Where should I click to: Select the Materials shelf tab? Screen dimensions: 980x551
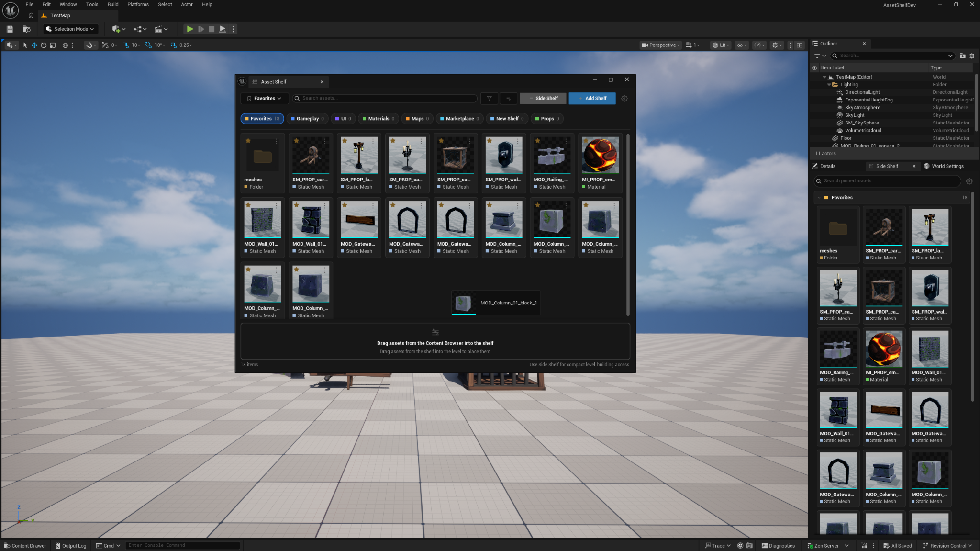[x=379, y=119]
